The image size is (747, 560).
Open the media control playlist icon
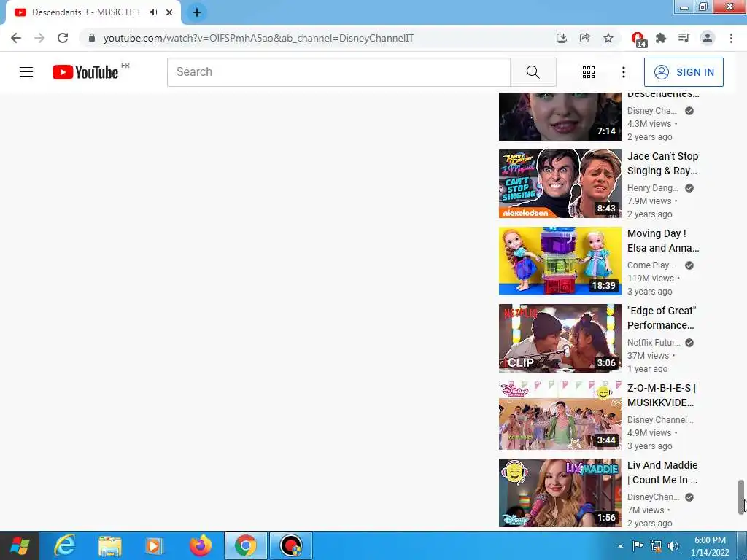[x=684, y=38]
